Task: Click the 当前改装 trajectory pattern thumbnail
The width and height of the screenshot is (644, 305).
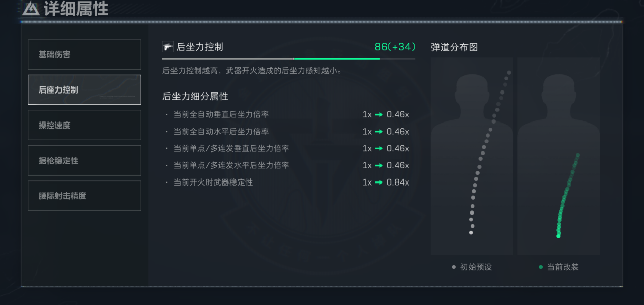Action: tap(559, 156)
